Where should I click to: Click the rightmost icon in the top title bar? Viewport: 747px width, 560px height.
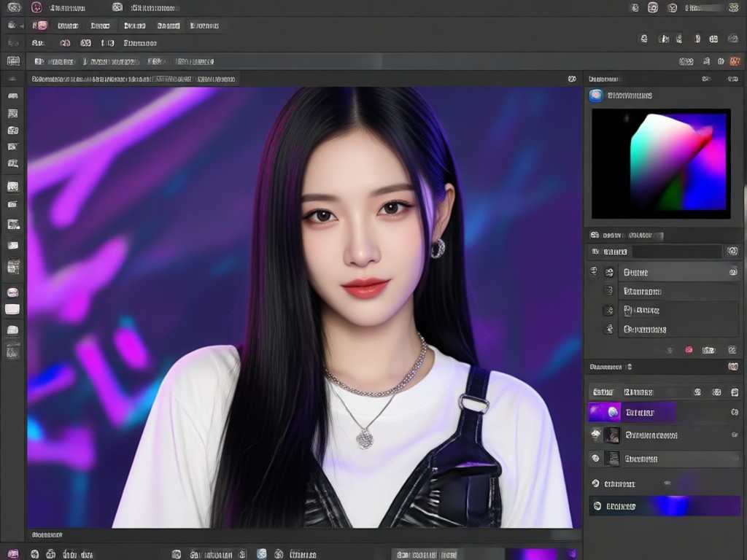(x=733, y=7)
